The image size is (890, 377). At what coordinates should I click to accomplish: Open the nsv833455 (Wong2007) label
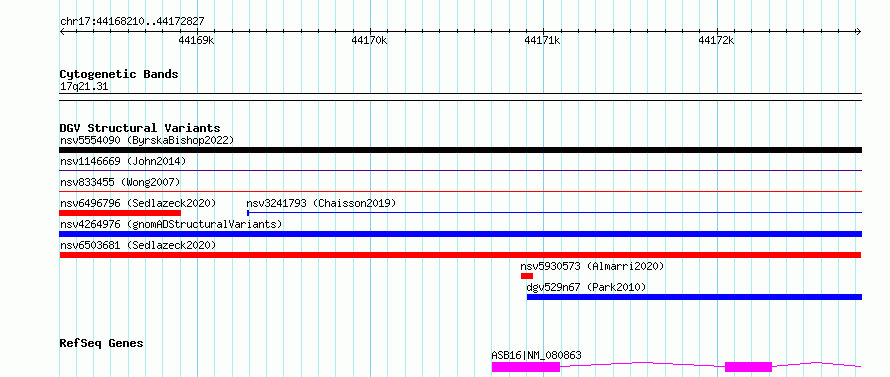(x=120, y=182)
